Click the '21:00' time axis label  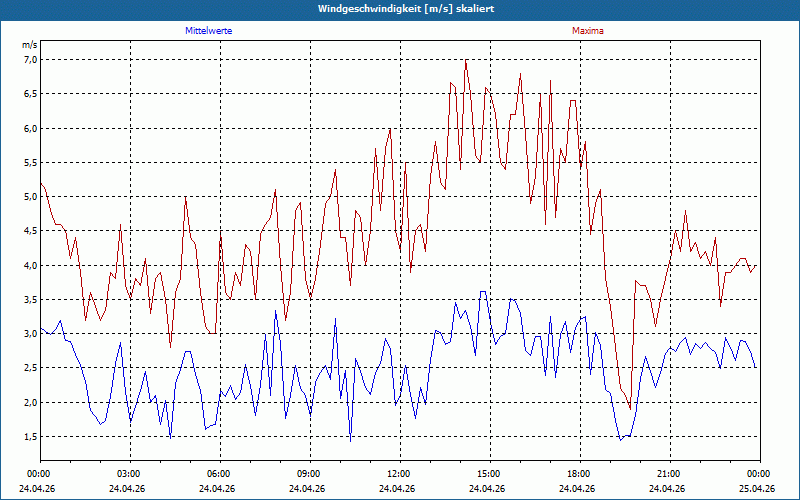(670, 474)
